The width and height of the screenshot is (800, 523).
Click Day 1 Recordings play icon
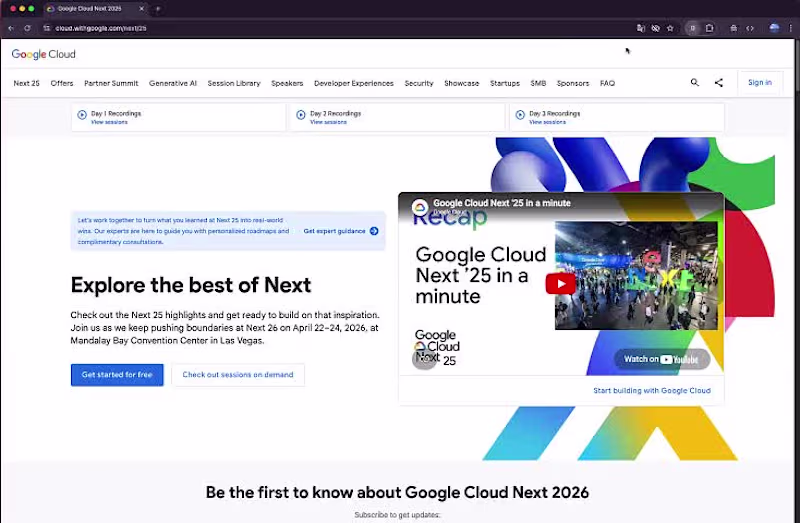pos(82,115)
